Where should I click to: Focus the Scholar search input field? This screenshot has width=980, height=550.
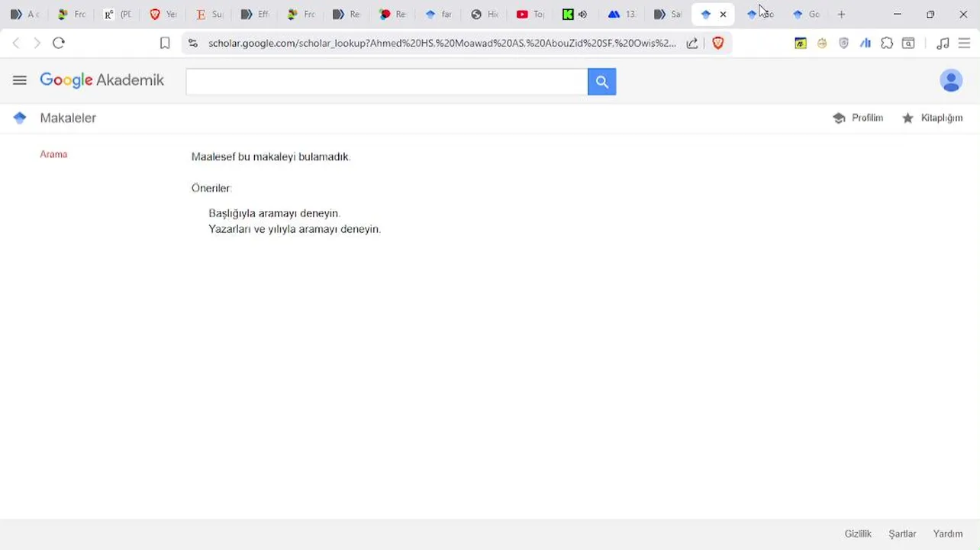pos(386,82)
